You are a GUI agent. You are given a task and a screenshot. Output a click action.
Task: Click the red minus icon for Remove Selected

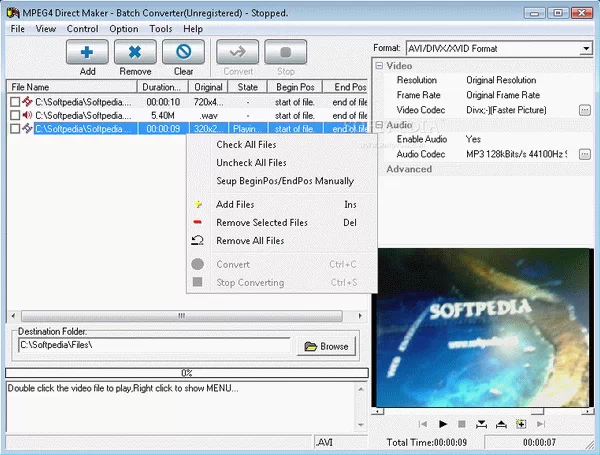[197, 222]
